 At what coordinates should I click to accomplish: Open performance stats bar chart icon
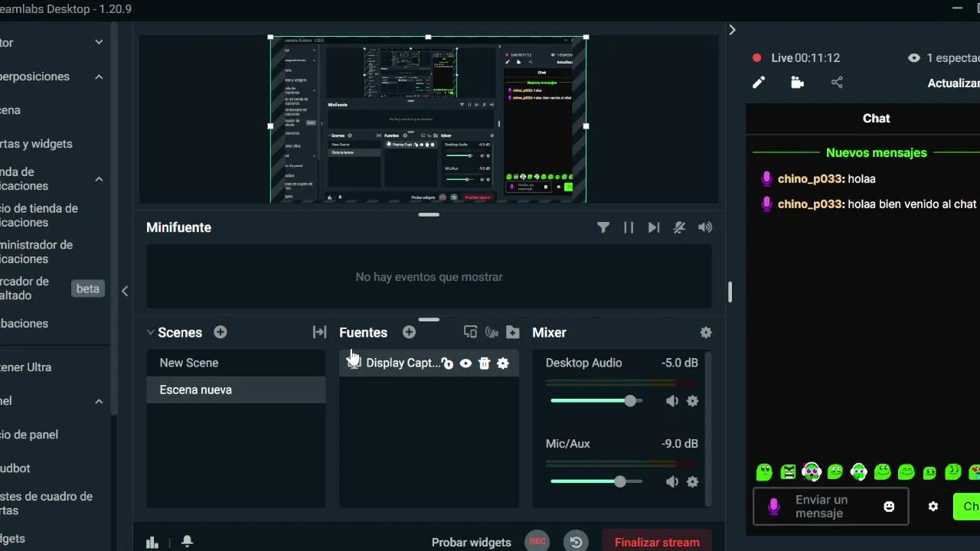pos(152,543)
